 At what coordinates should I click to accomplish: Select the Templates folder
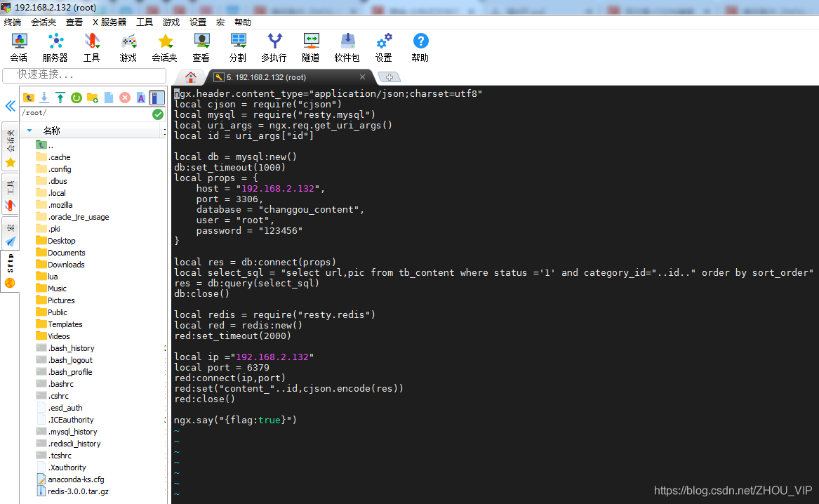point(60,324)
